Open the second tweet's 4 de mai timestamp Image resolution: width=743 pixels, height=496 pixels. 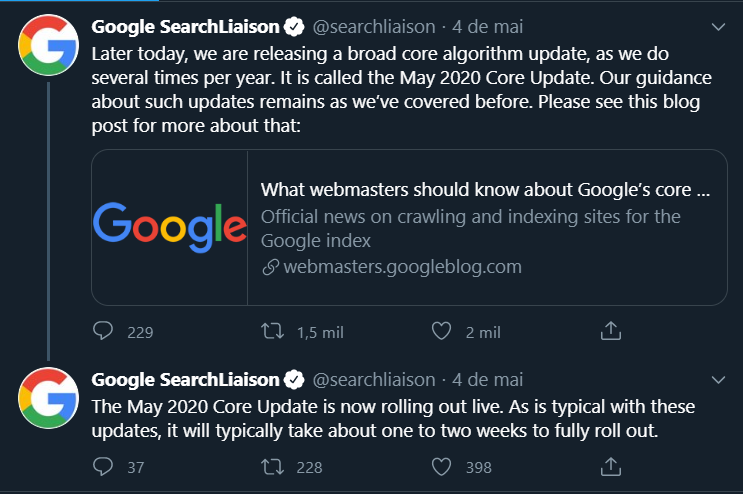pyautogui.click(x=488, y=380)
